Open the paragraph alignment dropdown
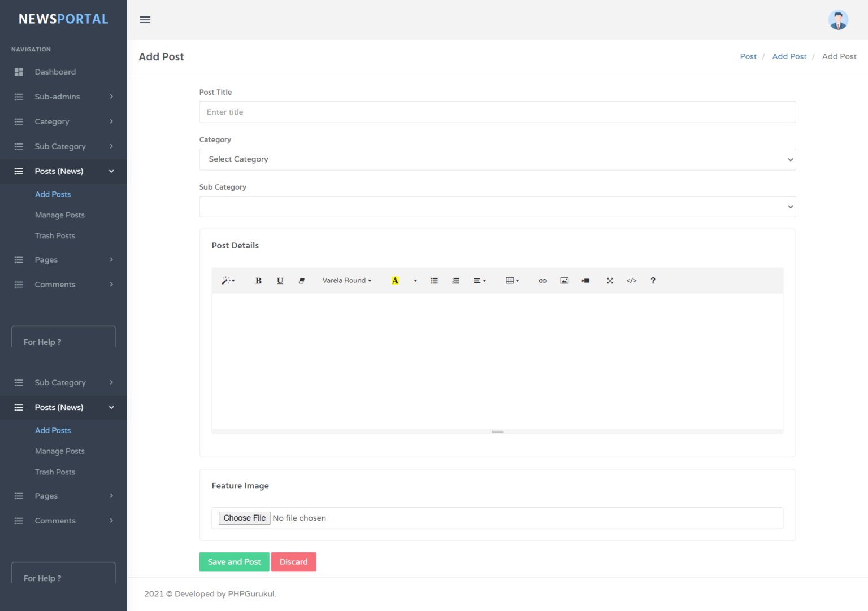 (479, 280)
